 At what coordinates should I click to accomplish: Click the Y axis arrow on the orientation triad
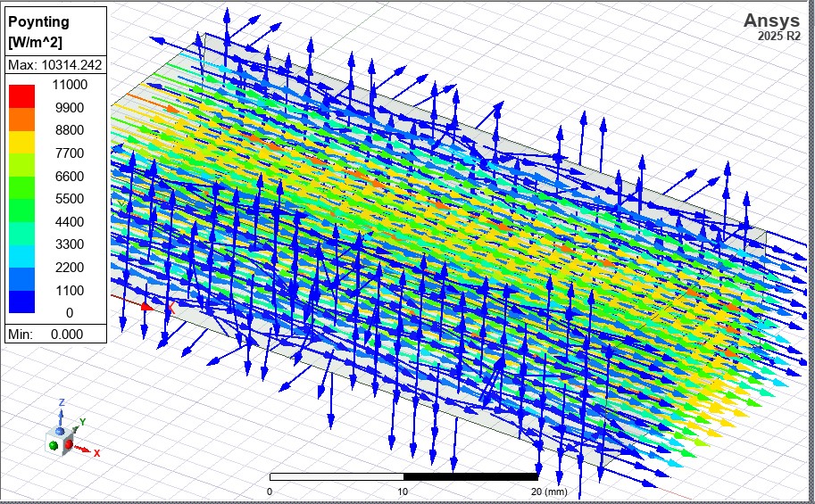tap(79, 425)
